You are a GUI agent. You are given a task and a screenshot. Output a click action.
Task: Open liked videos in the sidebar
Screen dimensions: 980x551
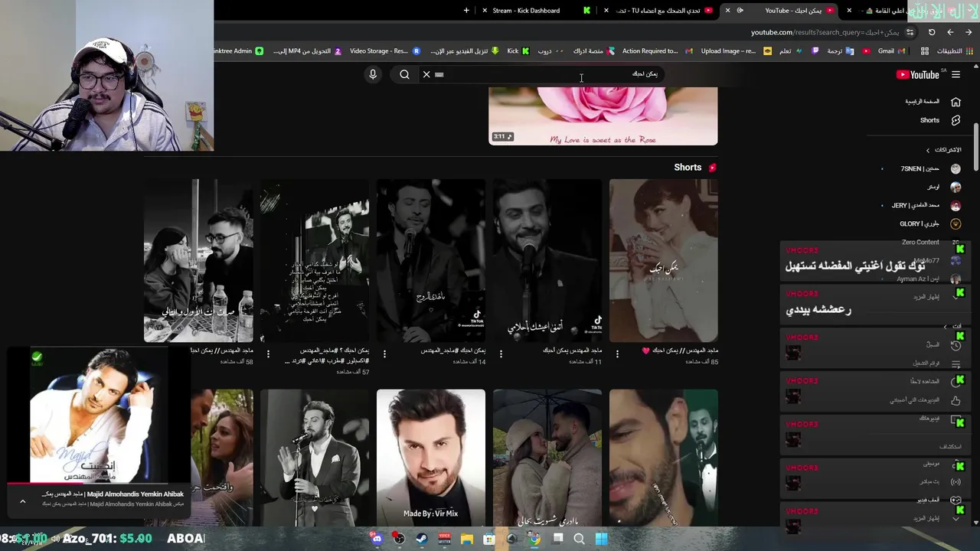click(x=925, y=399)
